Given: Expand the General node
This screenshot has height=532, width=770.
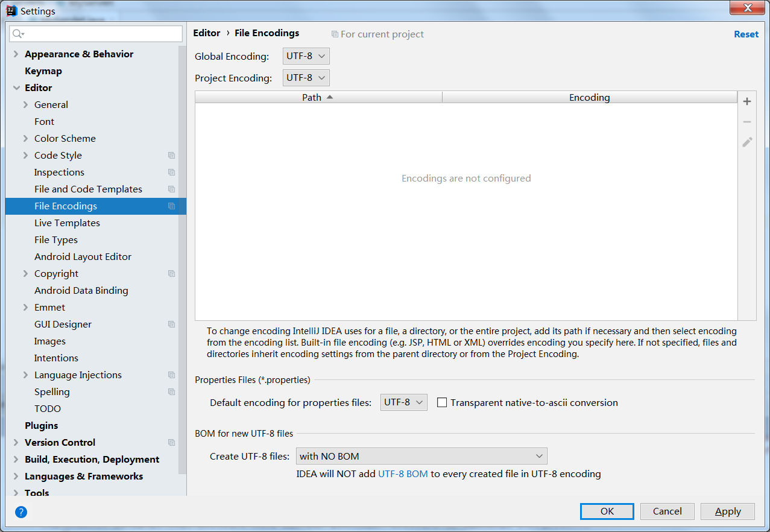Looking at the screenshot, I should (26, 105).
